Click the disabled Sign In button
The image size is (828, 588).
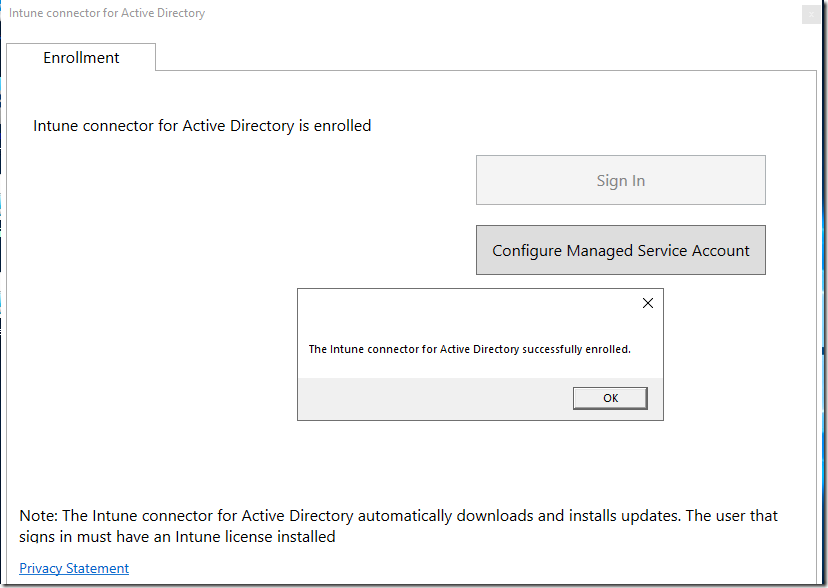pos(620,180)
